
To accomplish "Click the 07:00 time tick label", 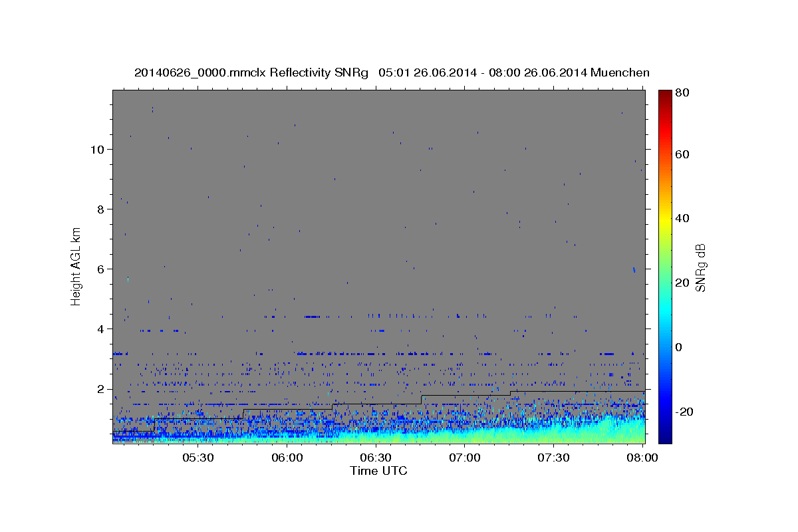I will tap(465, 458).
